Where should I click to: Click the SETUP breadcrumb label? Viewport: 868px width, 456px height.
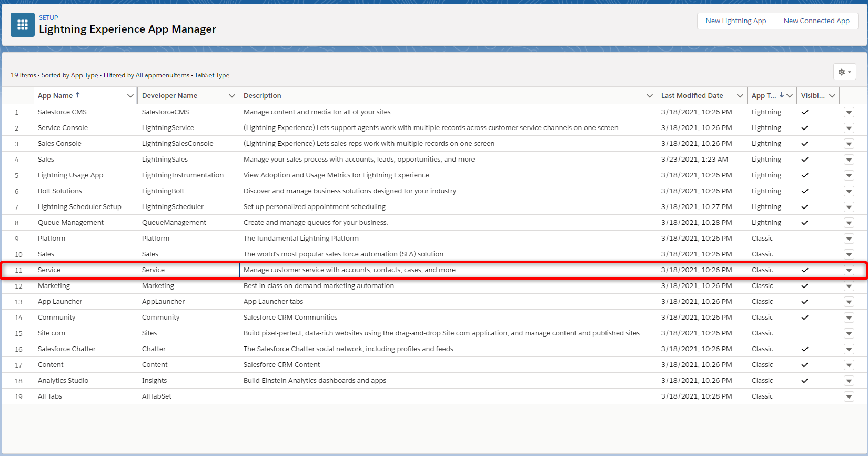[48, 18]
